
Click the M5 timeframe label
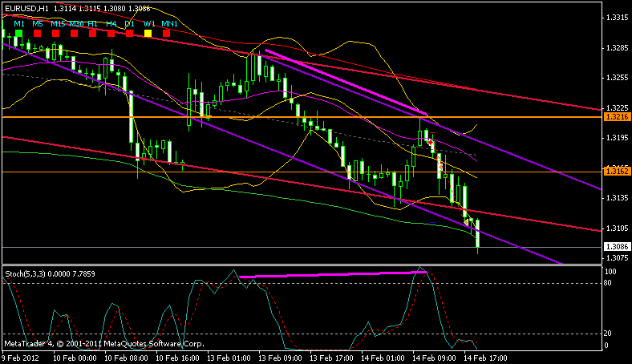(38, 24)
